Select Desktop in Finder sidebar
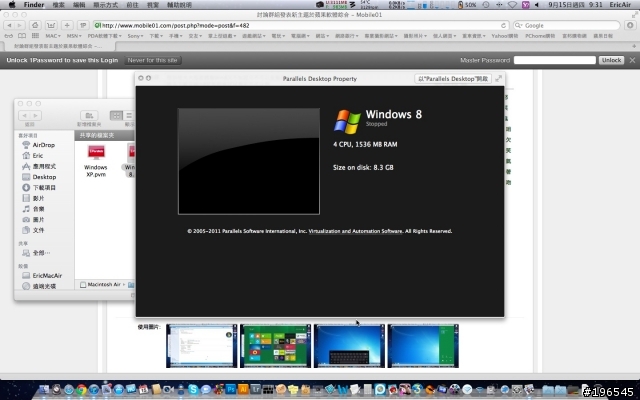640x400 pixels. pyautogui.click(x=39, y=177)
